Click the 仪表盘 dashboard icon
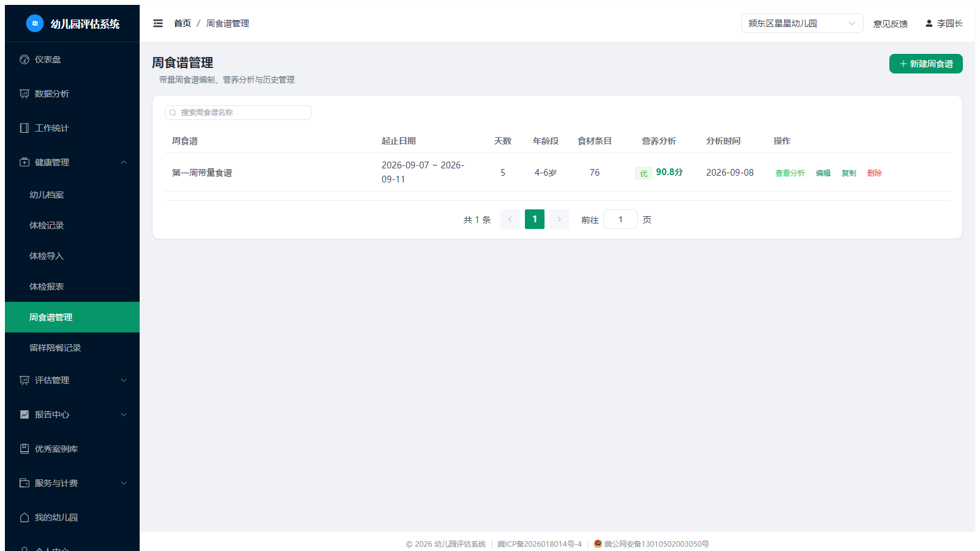 (24, 59)
